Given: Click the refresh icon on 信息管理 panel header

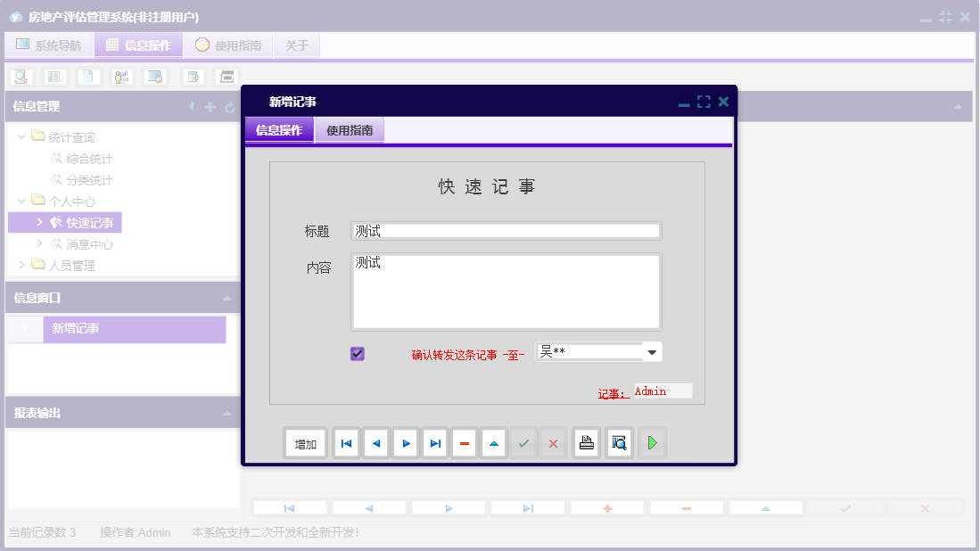Looking at the screenshot, I should point(230,106).
